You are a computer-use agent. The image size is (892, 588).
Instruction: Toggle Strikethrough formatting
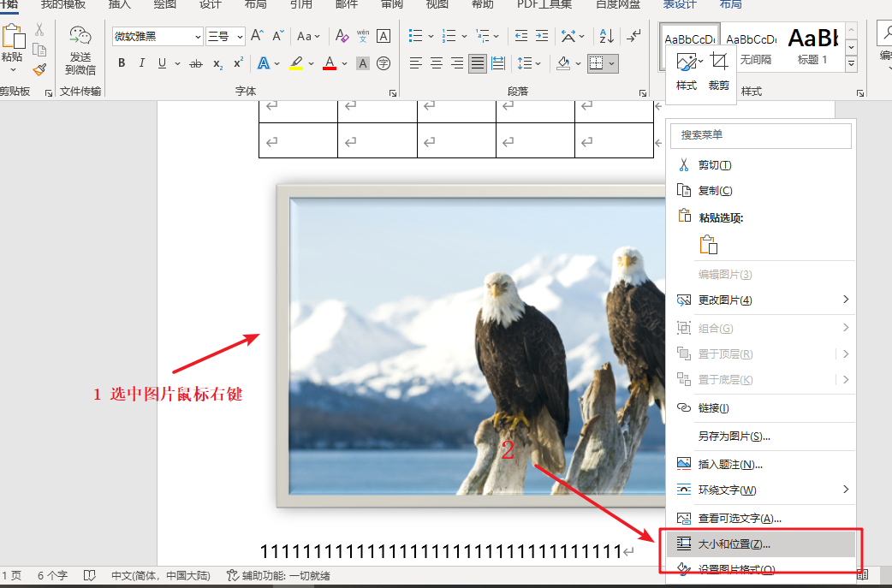[196, 63]
